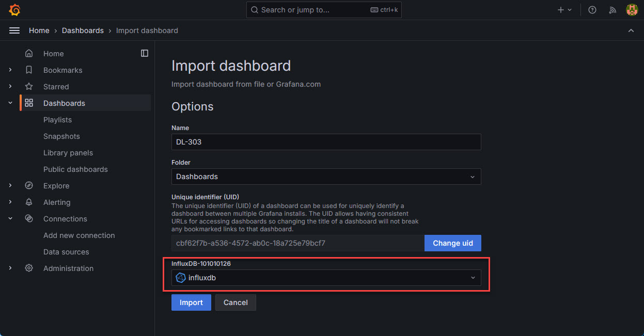644x336 pixels.
Task: Click the user profile avatar
Action: [632, 9]
